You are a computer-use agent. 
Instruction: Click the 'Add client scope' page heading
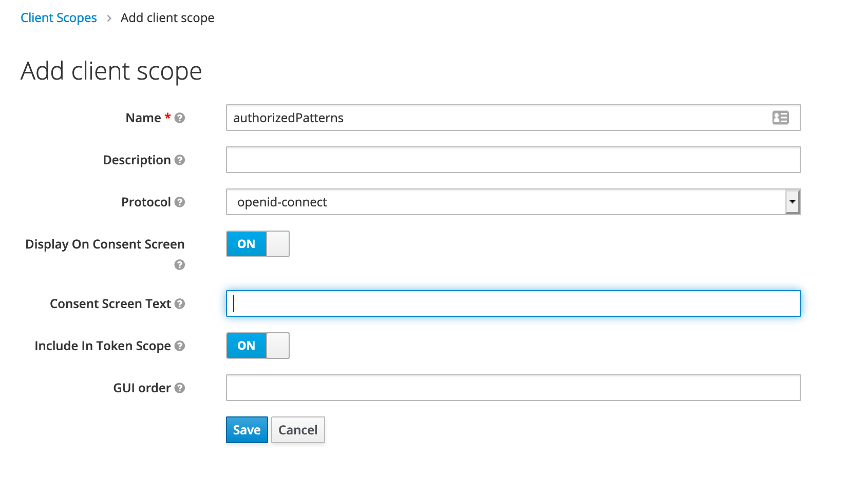pos(111,71)
